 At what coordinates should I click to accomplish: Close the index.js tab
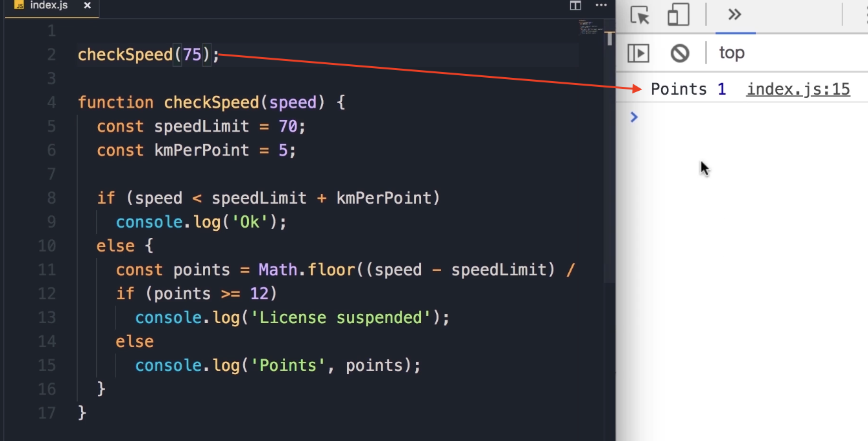pyautogui.click(x=86, y=6)
